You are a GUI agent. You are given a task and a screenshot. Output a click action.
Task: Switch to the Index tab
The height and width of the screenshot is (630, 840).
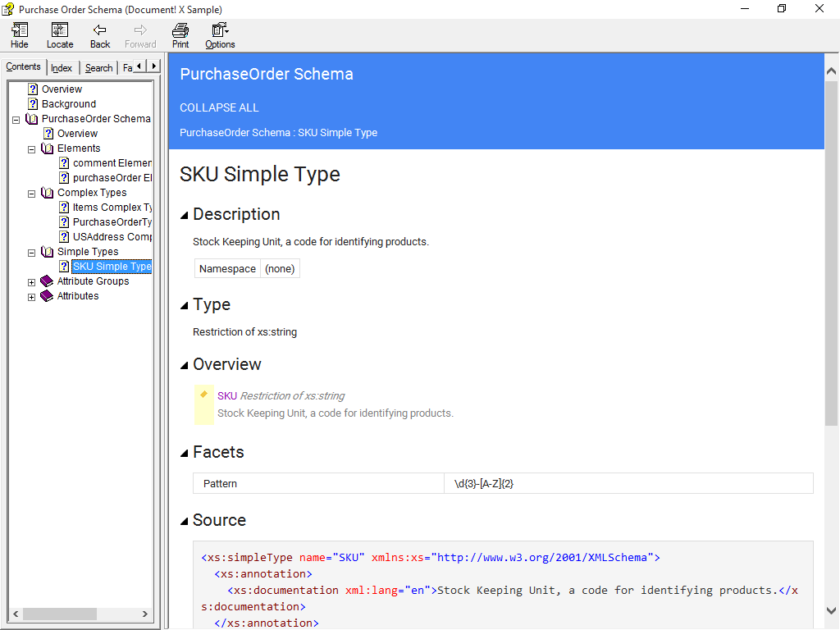tap(62, 68)
